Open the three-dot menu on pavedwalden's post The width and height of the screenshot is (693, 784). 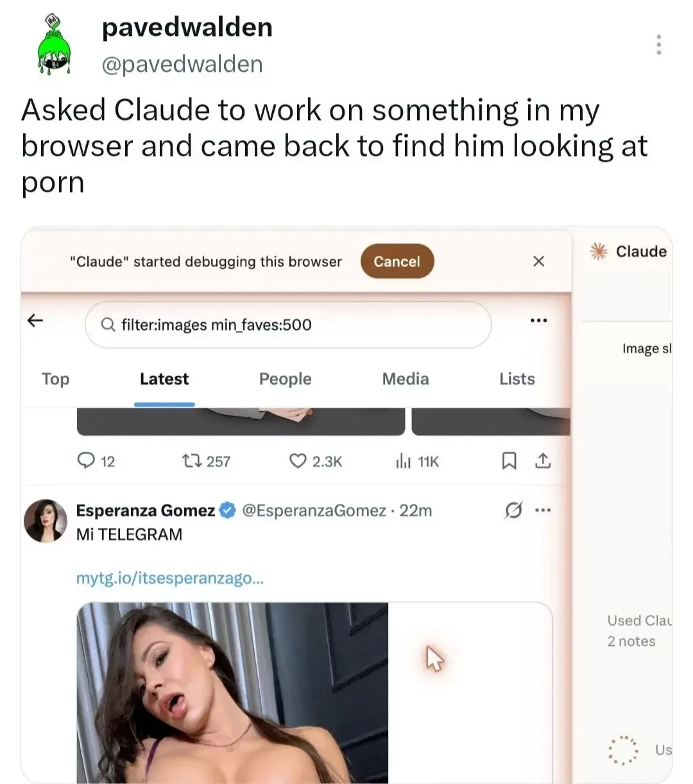tap(658, 45)
